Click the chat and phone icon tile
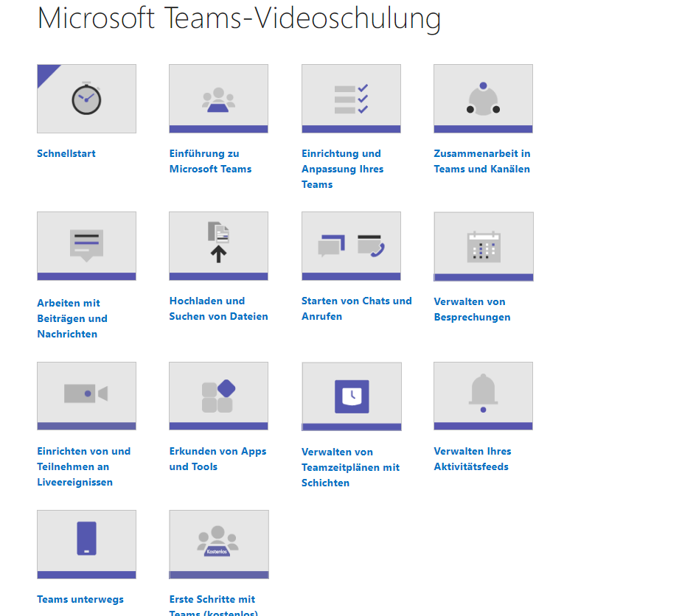This screenshot has width=696, height=616. pos(351,246)
